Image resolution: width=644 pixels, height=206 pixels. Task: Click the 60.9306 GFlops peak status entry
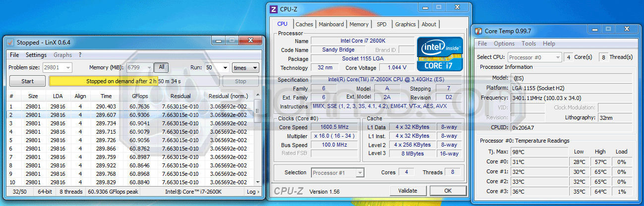pyautogui.click(x=113, y=192)
